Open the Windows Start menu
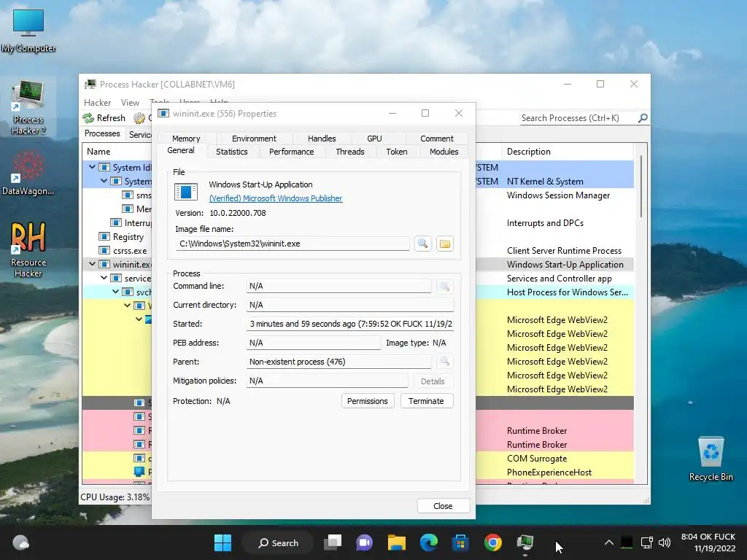This screenshot has height=560, width=747. coord(222,542)
